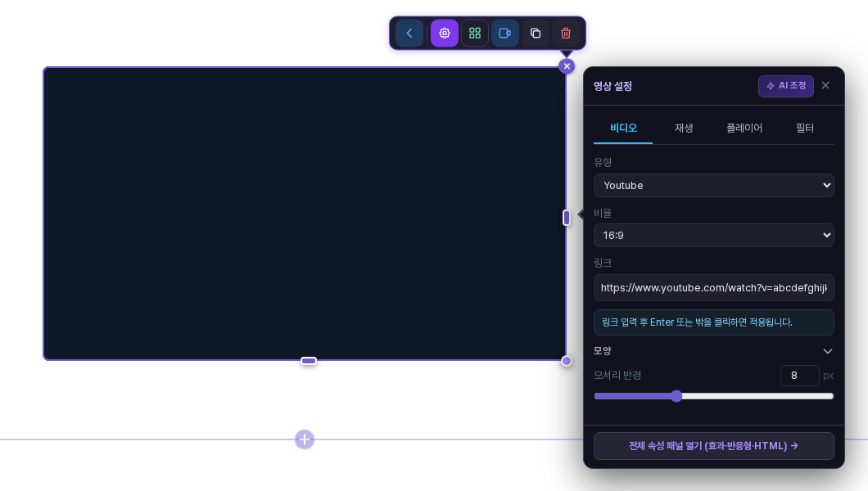
Task: Open the 필터 tab
Action: [805, 128]
